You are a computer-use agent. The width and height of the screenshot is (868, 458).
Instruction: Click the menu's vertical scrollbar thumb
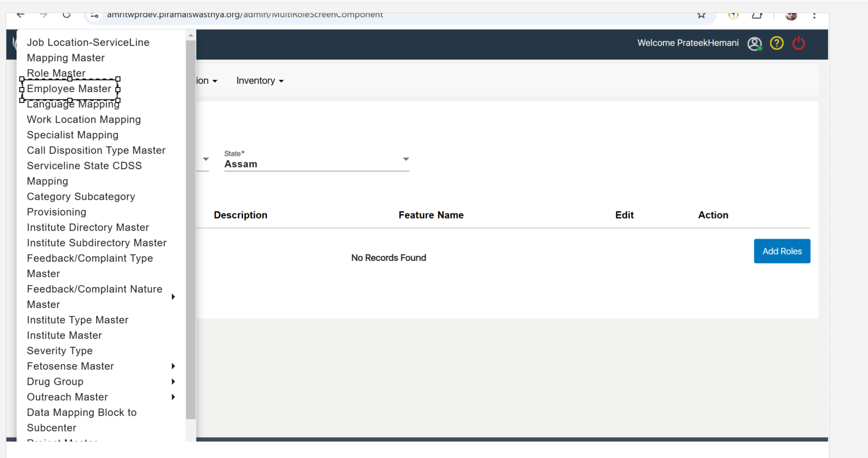click(190, 229)
